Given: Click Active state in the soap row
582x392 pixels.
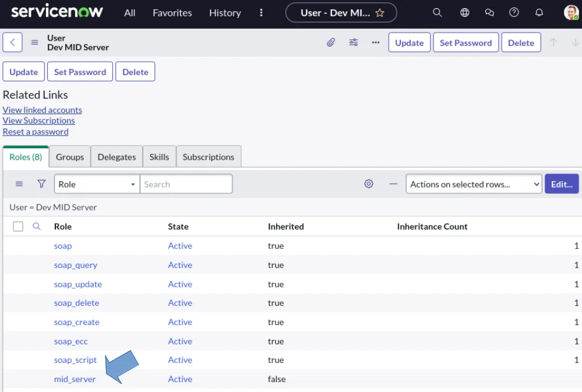Looking at the screenshot, I should [180, 246].
